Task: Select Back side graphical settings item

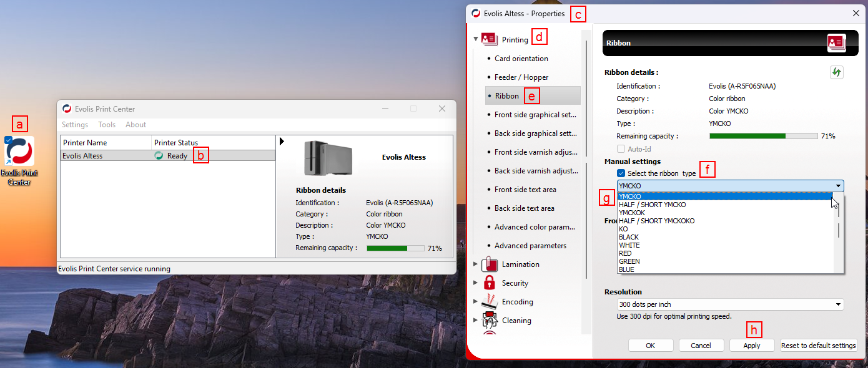Action: [x=535, y=133]
